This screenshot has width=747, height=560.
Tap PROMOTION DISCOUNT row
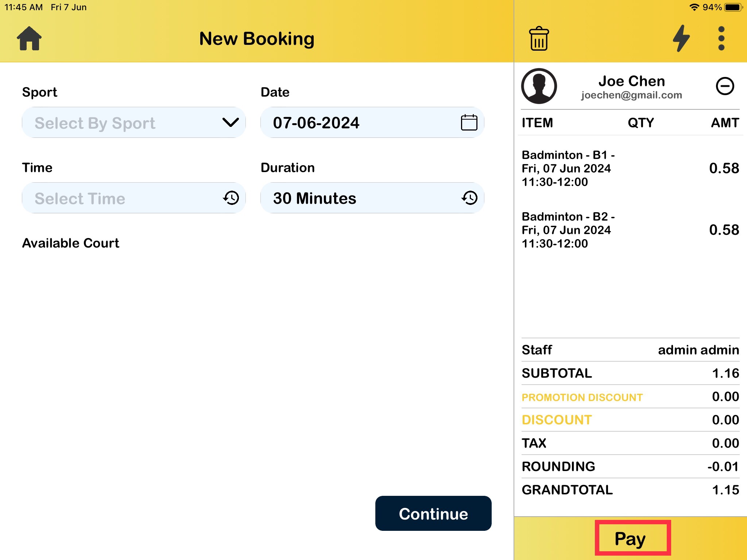pyautogui.click(x=582, y=397)
